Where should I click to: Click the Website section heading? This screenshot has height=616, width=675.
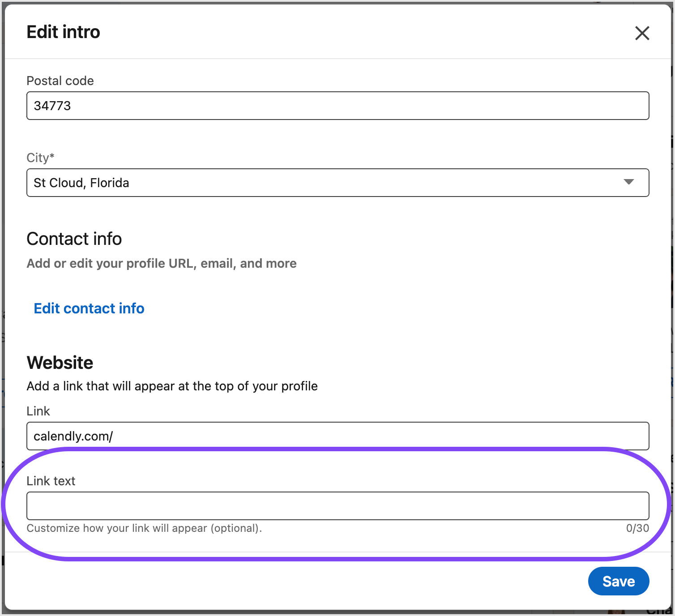click(x=60, y=363)
